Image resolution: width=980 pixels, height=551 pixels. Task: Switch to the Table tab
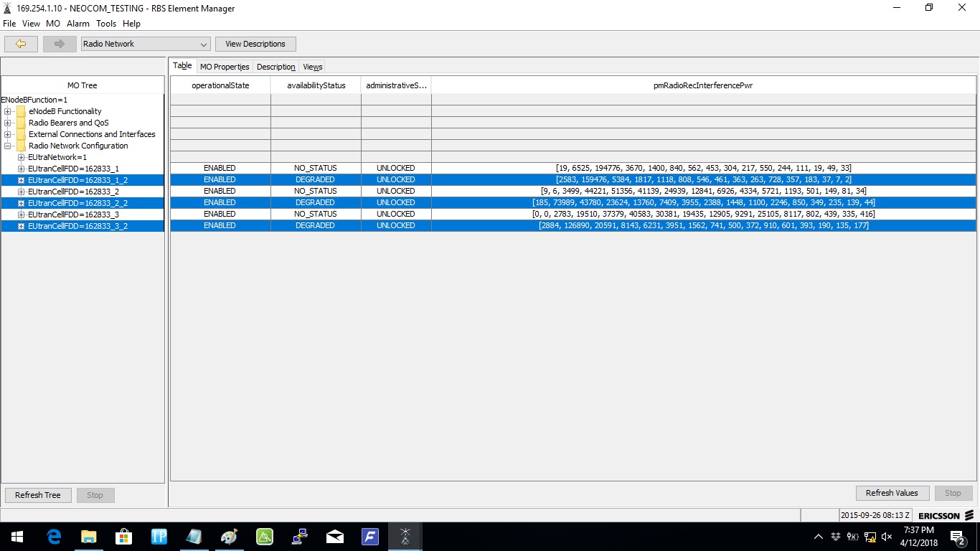click(182, 66)
